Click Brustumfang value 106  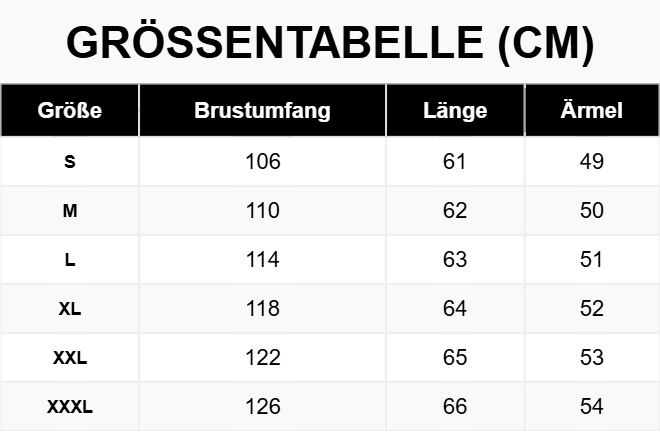[x=262, y=162]
